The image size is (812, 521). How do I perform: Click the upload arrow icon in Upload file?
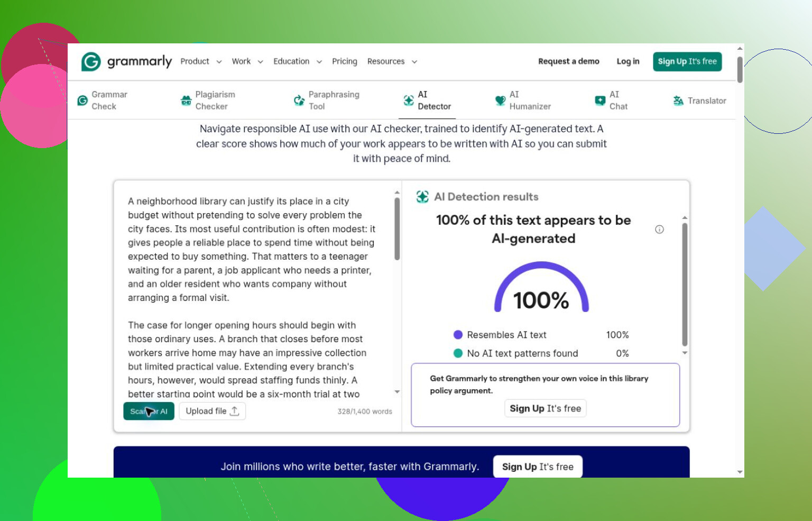point(235,411)
